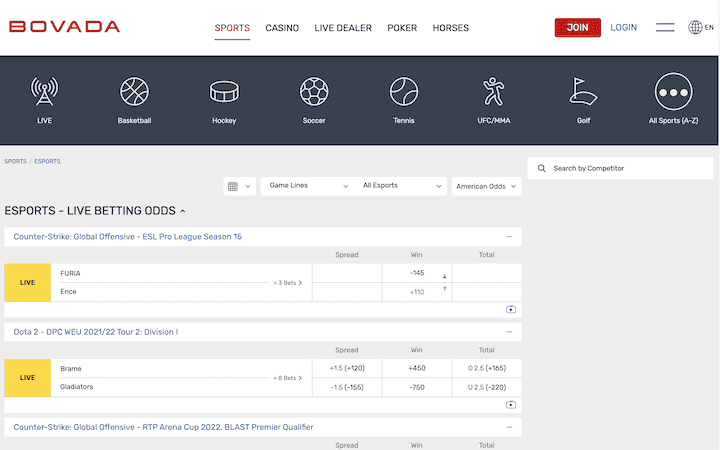This screenshot has height=450, width=720.
Task: Click the Ence team name
Action: pyautogui.click(x=68, y=292)
